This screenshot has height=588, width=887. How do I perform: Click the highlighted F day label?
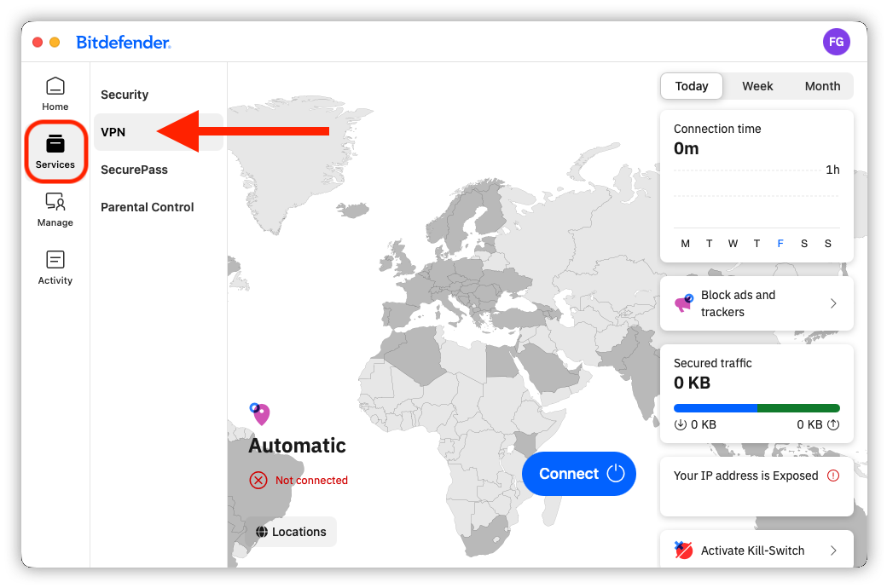[x=780, y=244]
